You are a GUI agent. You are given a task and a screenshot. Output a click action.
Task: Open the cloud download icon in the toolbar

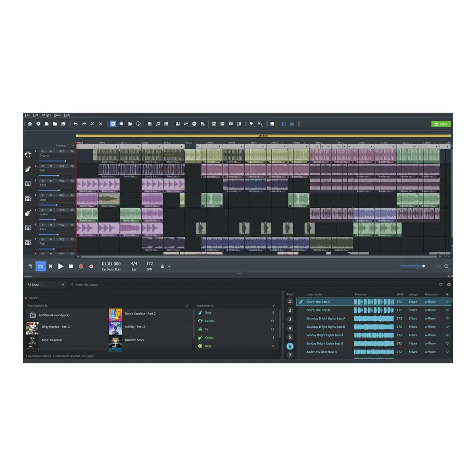coord(138,124)
